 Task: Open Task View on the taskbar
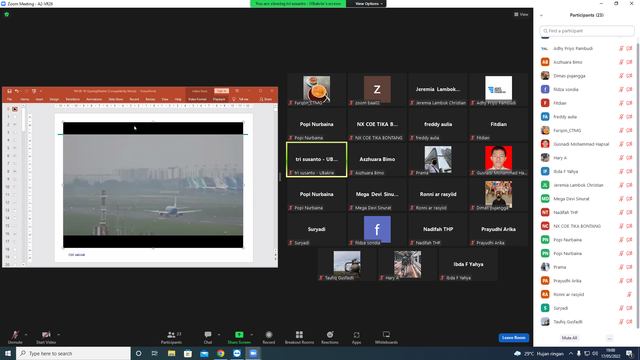click(x=155, y=353)
